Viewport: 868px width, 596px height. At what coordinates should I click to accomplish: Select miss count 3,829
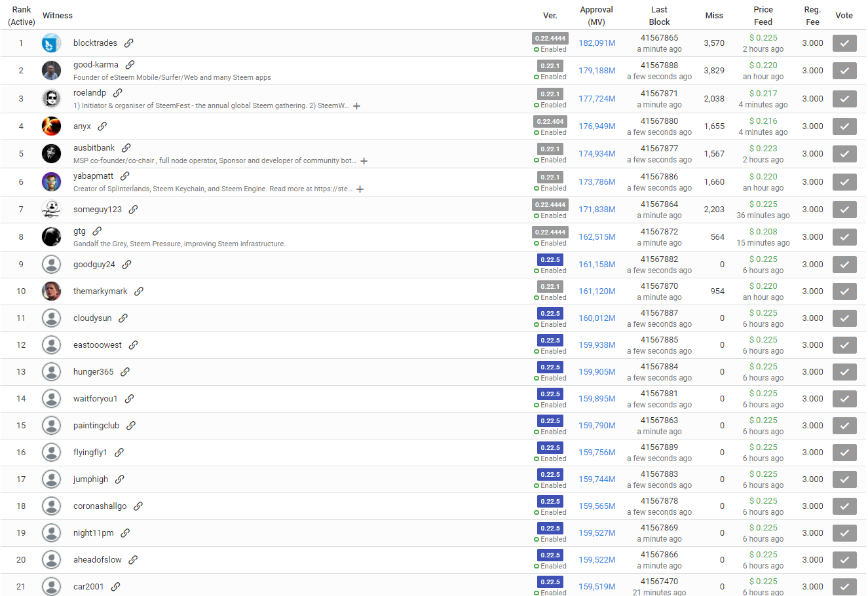click(714, 71)
